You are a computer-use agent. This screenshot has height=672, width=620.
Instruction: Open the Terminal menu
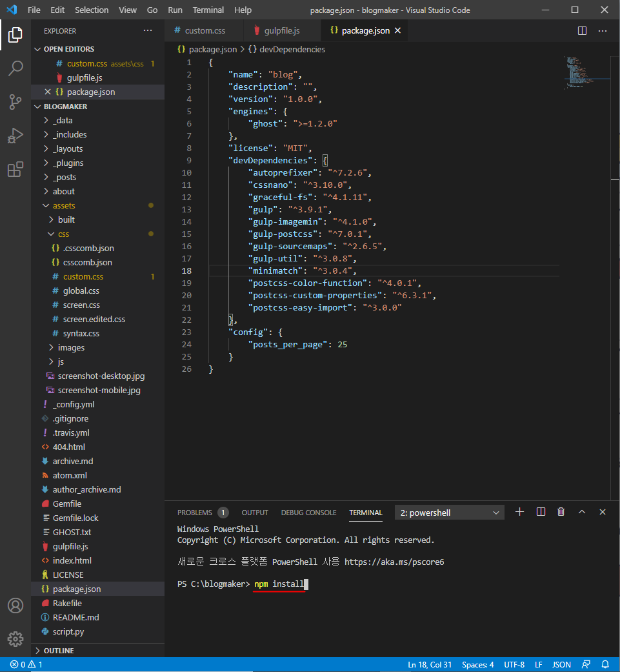point(208,10)
